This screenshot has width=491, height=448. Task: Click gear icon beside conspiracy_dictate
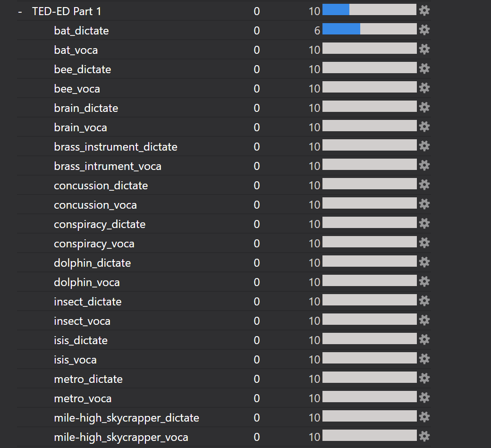click(424, 224)
